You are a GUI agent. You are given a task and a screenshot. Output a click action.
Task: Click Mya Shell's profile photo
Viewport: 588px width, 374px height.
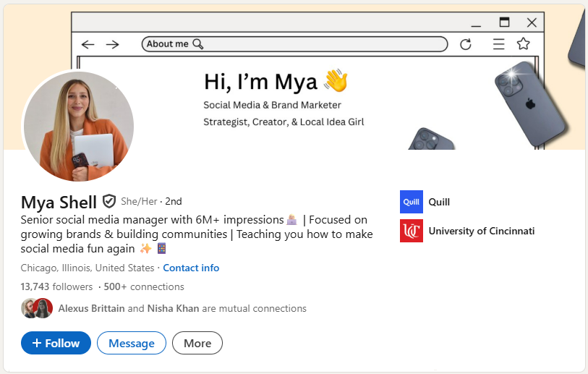[x=79, y=126]
